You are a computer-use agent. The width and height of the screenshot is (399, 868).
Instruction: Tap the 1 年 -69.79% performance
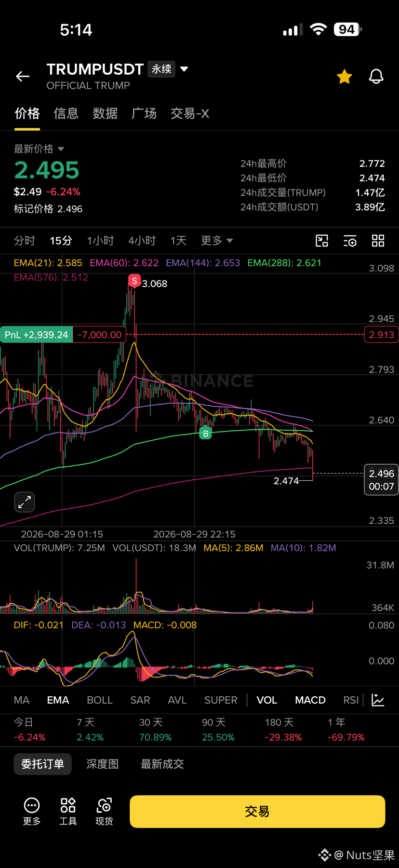coord(346,730)
